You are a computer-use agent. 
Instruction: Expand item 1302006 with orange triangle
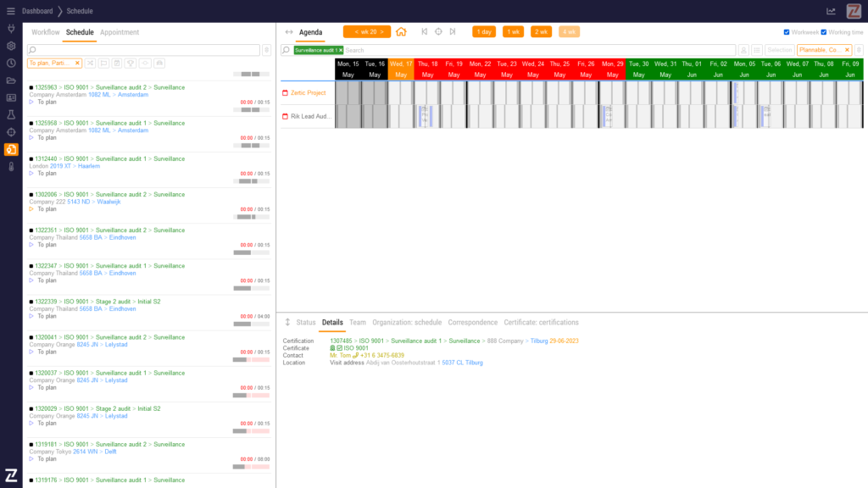click(31, 209)
